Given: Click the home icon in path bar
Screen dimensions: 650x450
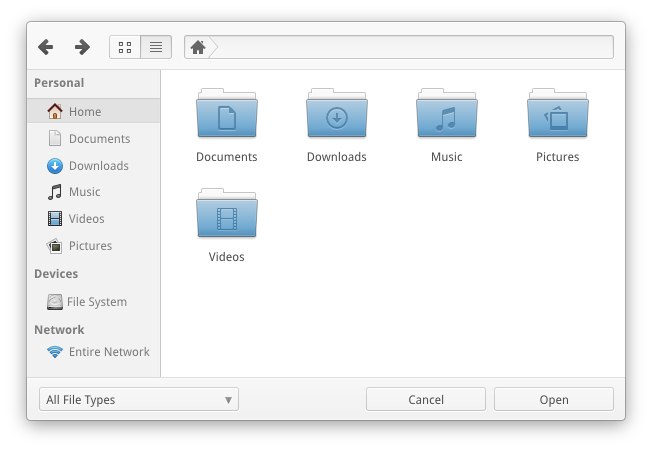Looking at the screenshot, I should click(x=198, y=47).
